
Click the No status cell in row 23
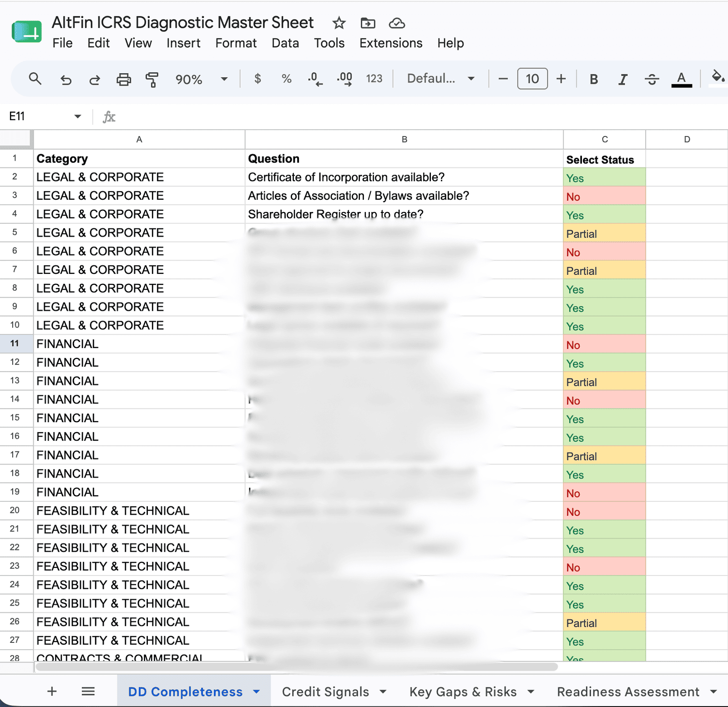(605, 567)
